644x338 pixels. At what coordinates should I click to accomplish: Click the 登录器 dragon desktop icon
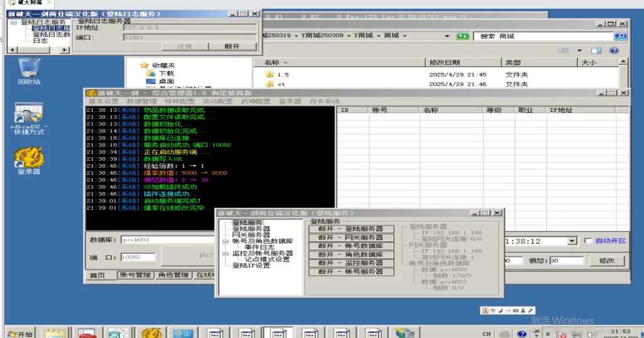(28, 157)
